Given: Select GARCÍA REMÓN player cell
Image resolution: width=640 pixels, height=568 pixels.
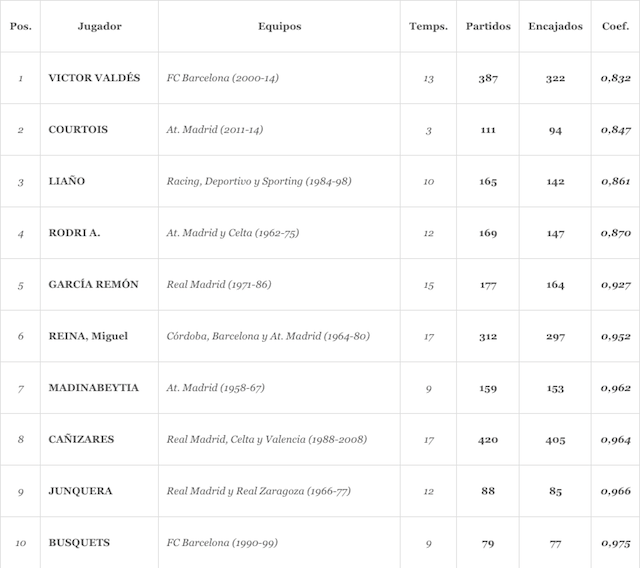Looking at the screenshot, I should [93, 285].
